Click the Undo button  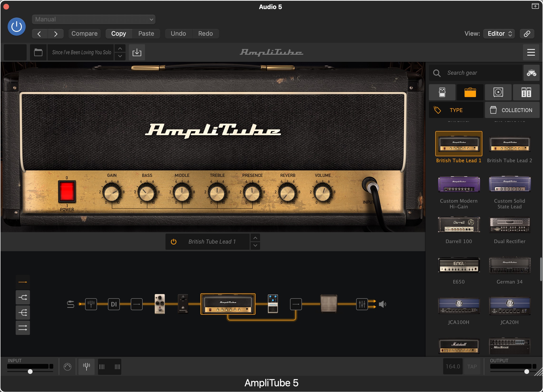coord(178,34)
